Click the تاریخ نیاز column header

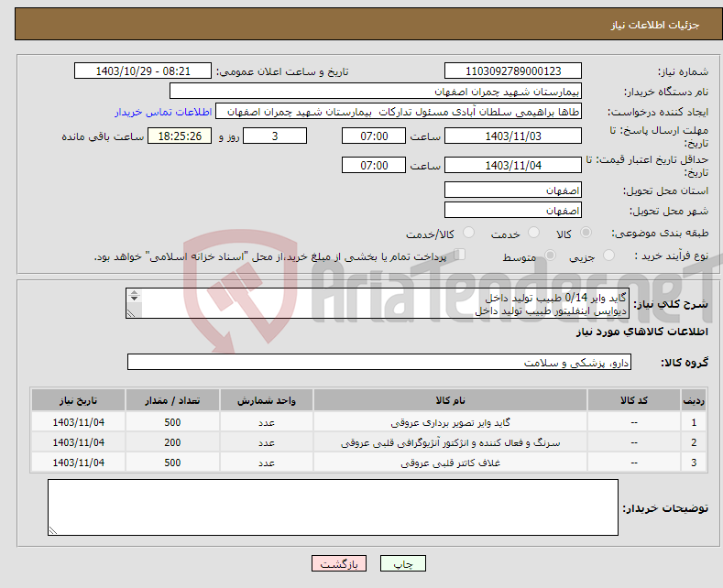79,400
